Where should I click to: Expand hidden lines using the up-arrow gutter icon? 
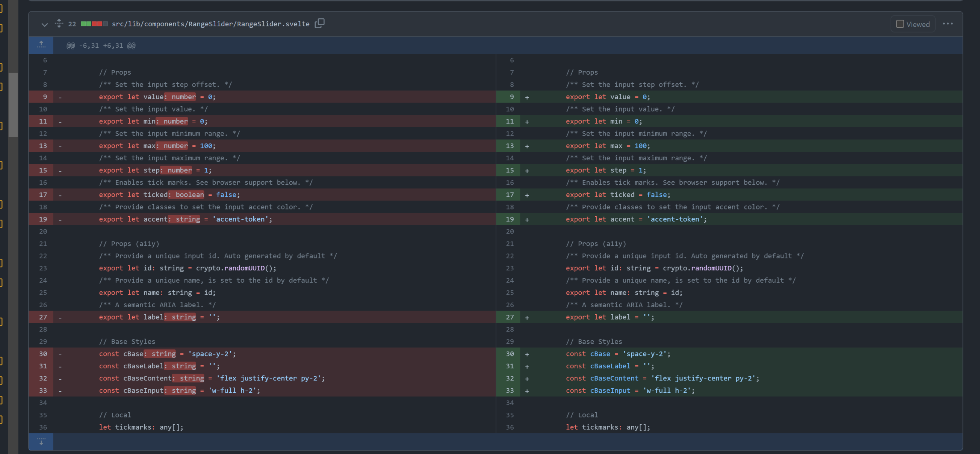(41, 45)
